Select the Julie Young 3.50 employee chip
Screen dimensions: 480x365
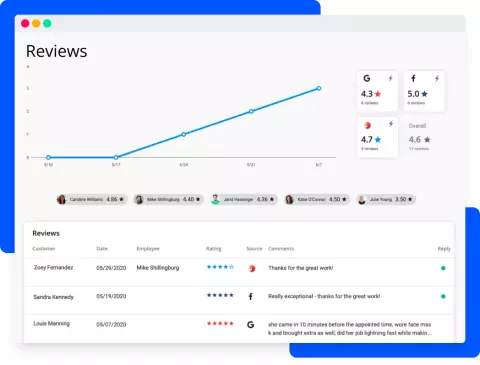pyautogui.click(x=386, y=199)
